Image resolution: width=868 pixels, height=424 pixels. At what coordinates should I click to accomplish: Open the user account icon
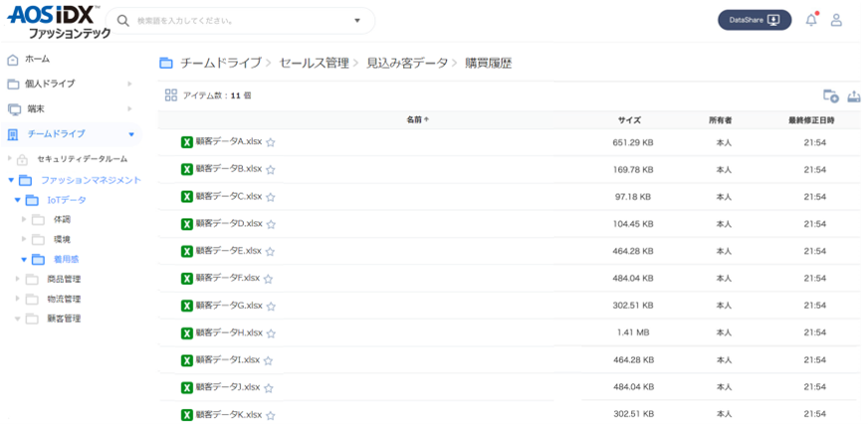(836, 20)
